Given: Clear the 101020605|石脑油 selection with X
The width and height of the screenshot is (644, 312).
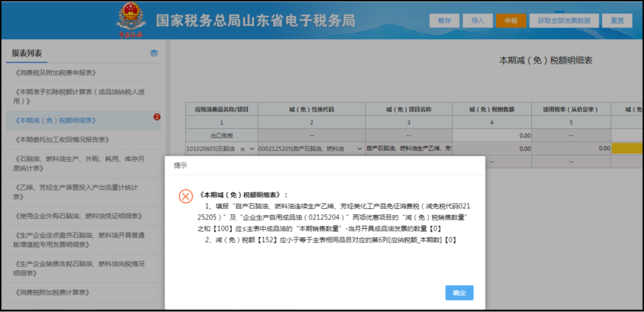Looking at the screenshot, I should click(x=243, y=149).
